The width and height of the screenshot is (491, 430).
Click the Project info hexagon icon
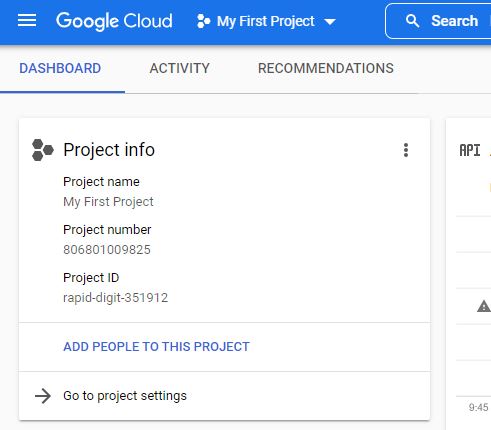pos(43,150)
